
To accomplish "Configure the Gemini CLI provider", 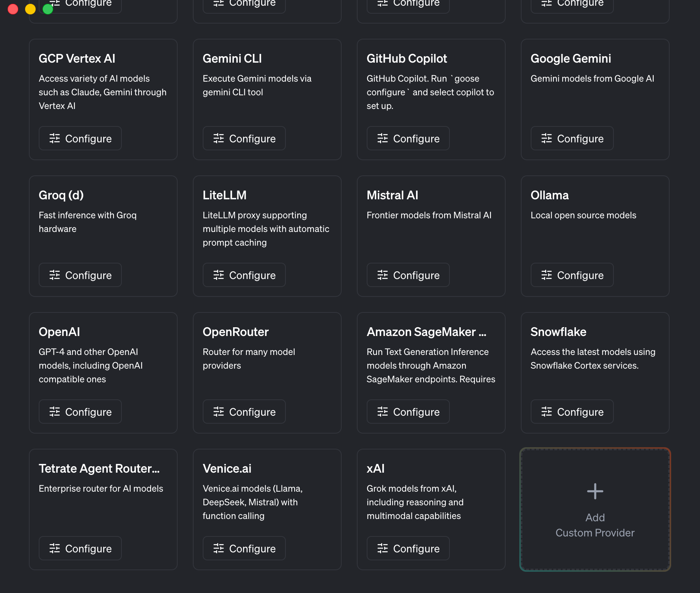I will (x=244, y=138).
